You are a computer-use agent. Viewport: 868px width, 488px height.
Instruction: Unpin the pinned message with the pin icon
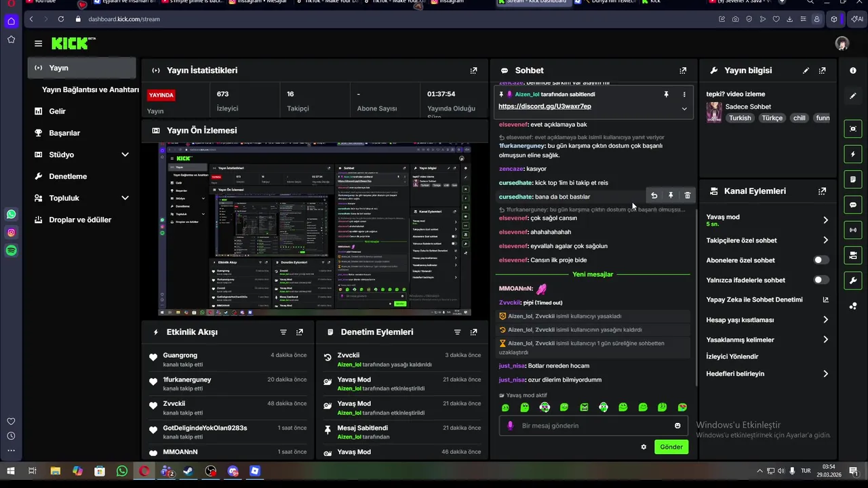pos(666,94)
